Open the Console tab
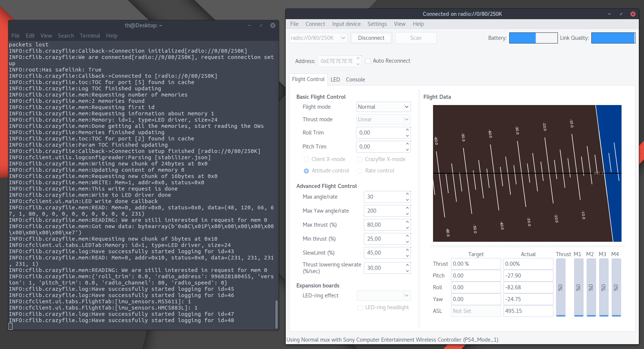 click(355, 80)
